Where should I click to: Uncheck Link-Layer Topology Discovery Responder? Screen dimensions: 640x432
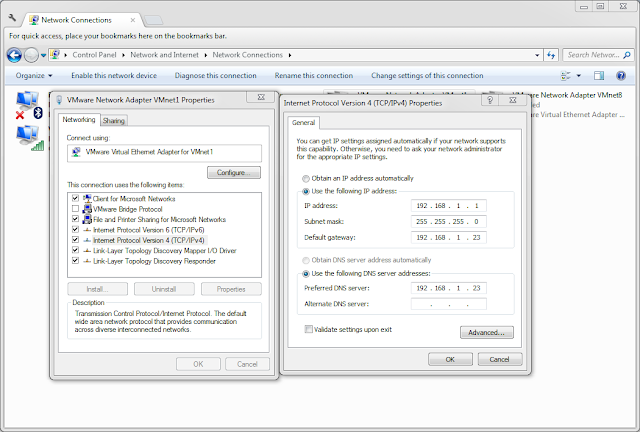click(75, 261)
